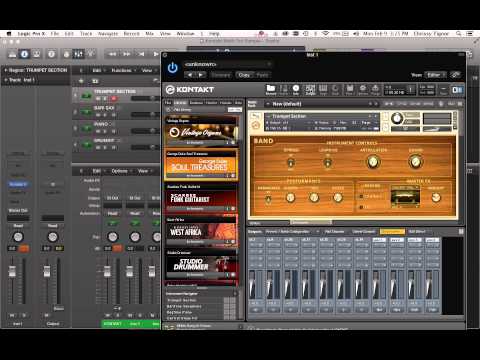Viewport: 480px width, 360px height.
Task: Click the Play transport button
Action: 155,54
